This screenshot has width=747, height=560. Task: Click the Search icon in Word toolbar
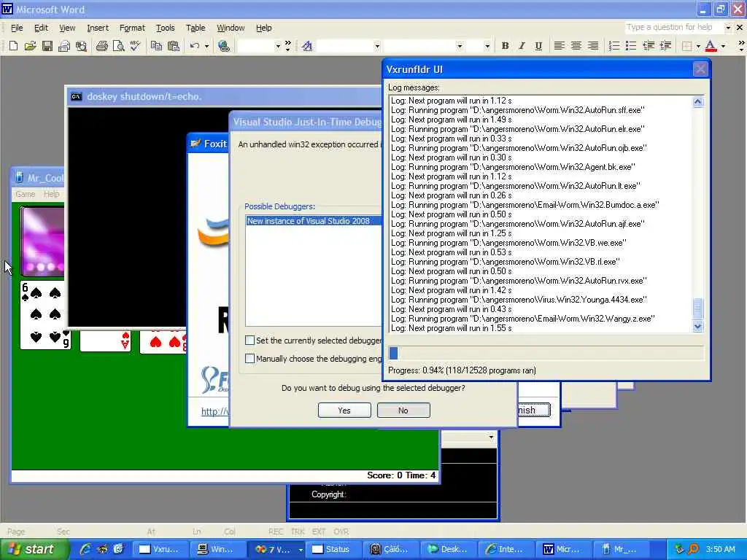point(81,46)
